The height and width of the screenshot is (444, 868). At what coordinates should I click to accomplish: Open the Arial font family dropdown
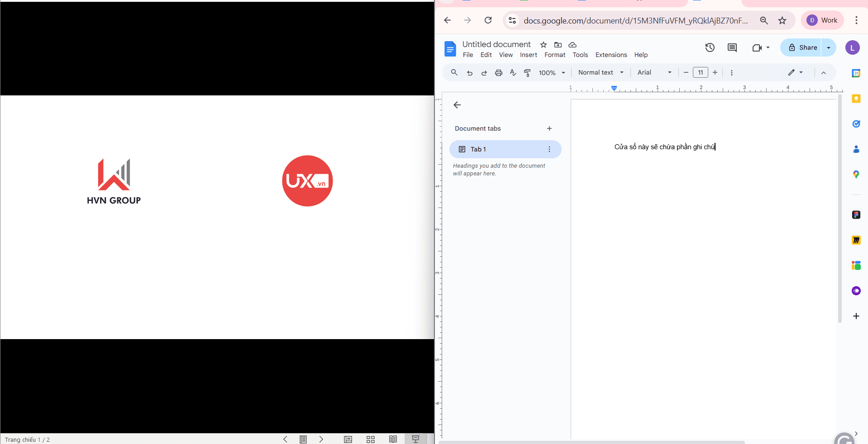pos(654,72)
